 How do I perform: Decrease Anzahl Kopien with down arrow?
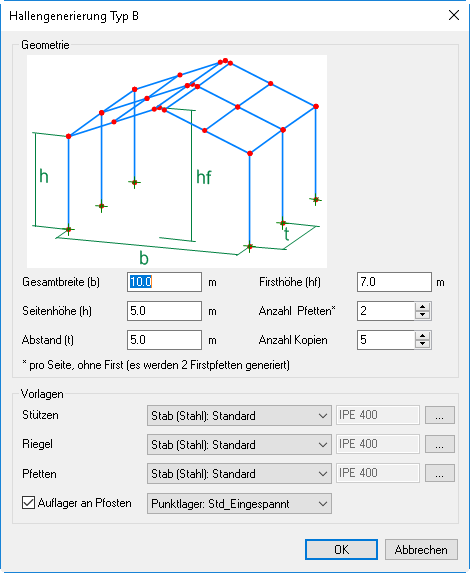[x=423, y=344]
